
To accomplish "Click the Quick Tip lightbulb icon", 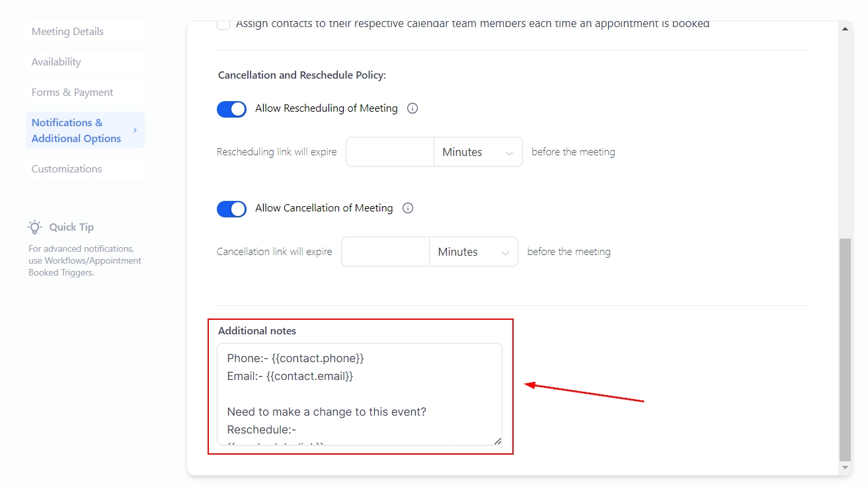I will coord(35,227).
